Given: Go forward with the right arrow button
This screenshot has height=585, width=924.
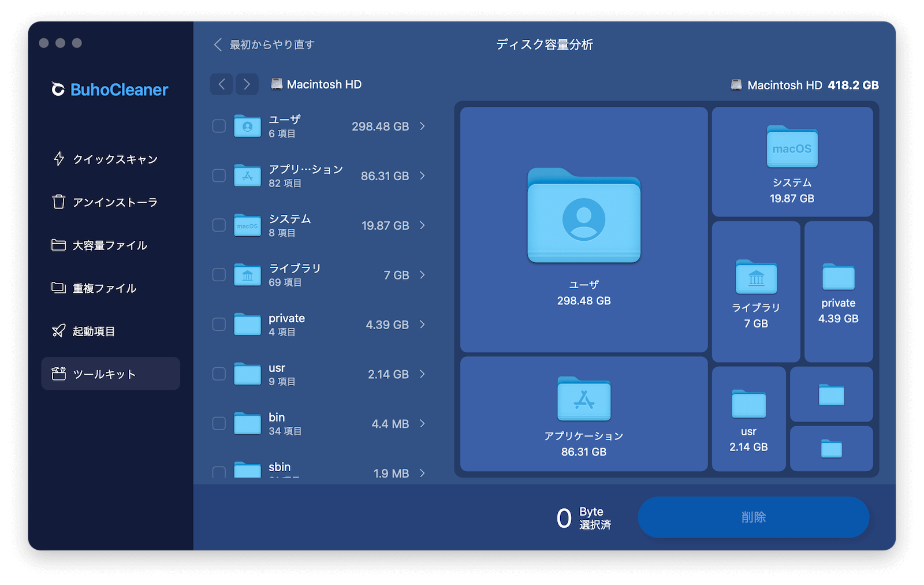Looking at the screenshot, I should coord(247,84).
